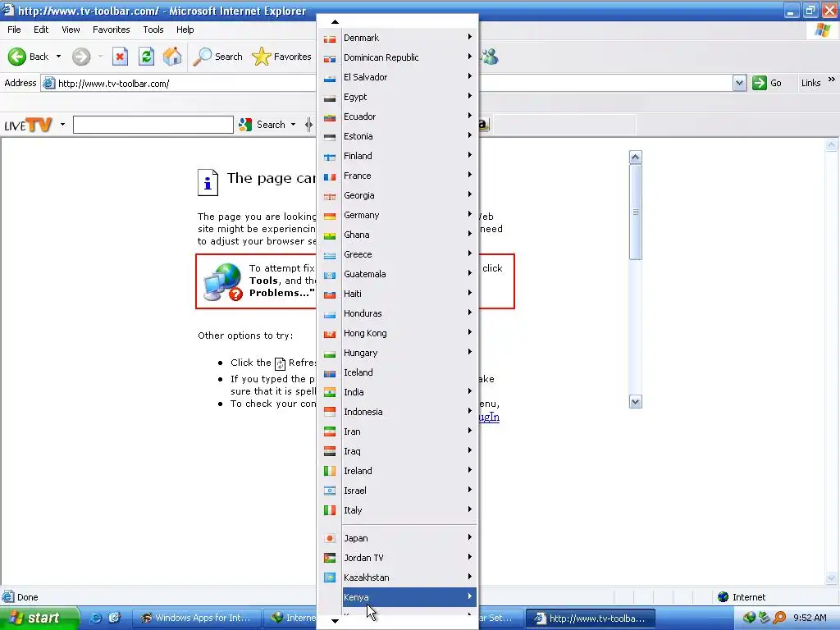The image size is (840, 630).
Task: Select Dominican Republic menu entry
Action: click(x=399, y=57)
